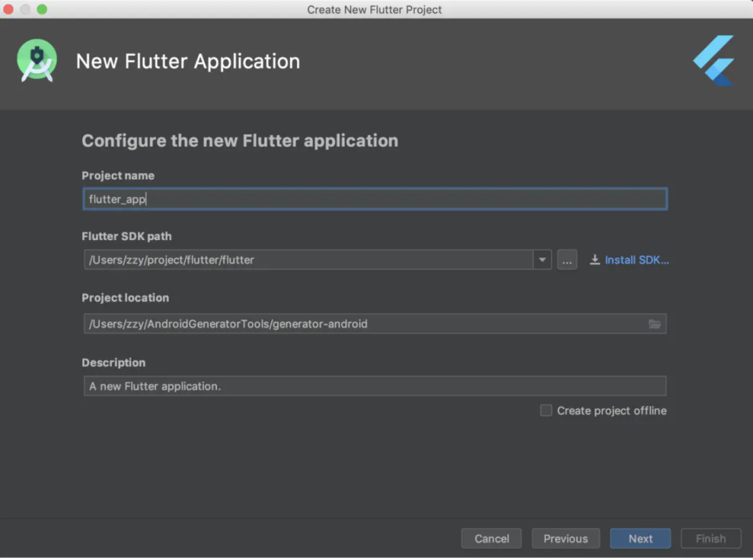Click the greyed-out Finish button
This screenshot has height=560, width=753.
click(710, 538)
